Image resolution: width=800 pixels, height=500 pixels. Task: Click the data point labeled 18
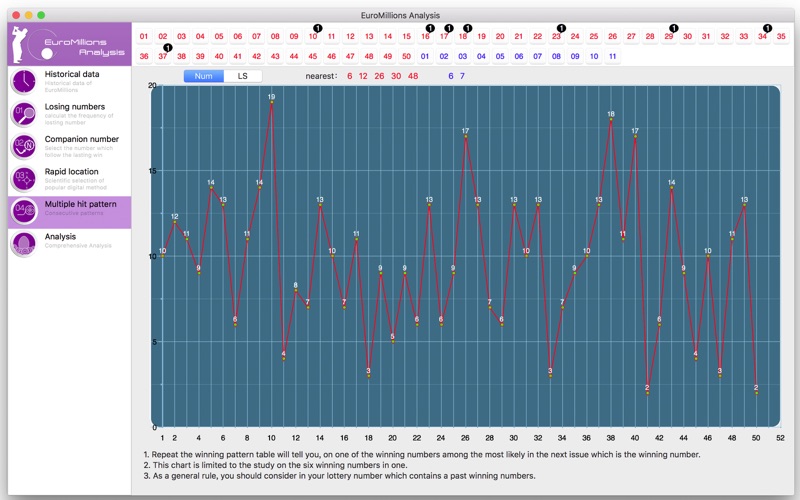point(611,119)
